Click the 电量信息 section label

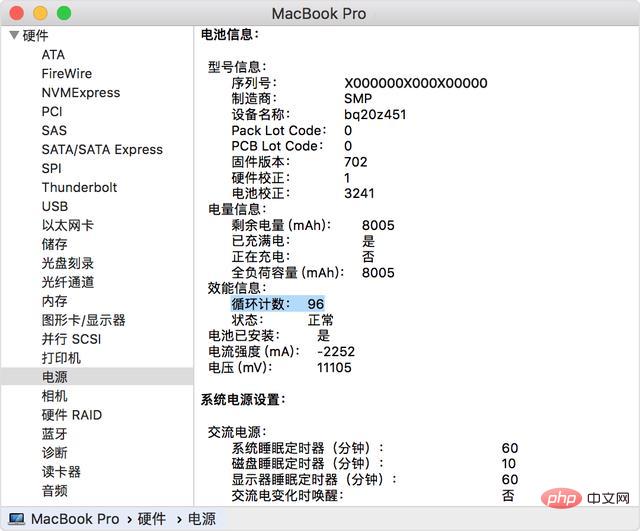pos(237,209)
